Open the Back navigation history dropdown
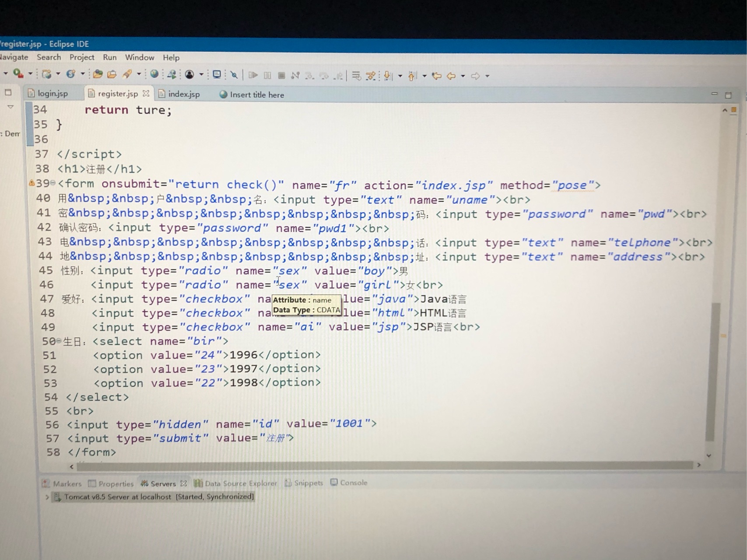 point(463,76)
